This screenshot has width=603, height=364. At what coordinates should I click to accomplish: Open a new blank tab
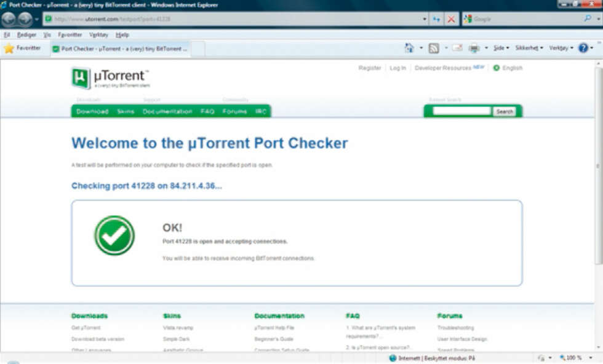[x=198, y=49]
